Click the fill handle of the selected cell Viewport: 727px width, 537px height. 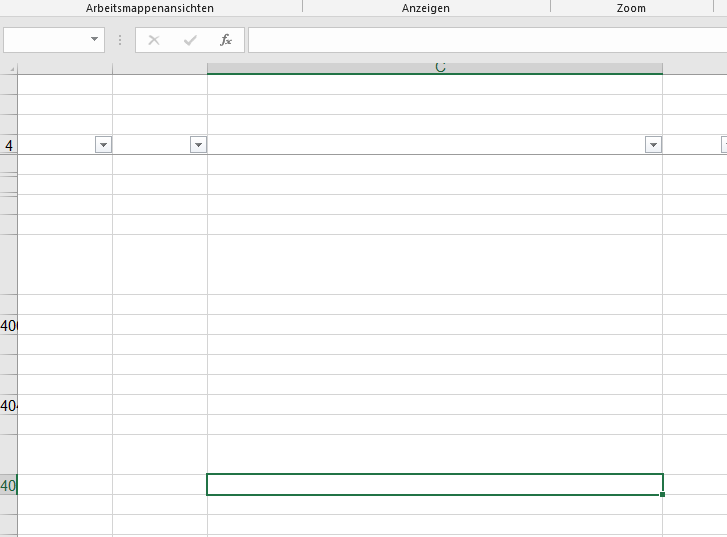(662, 494)
